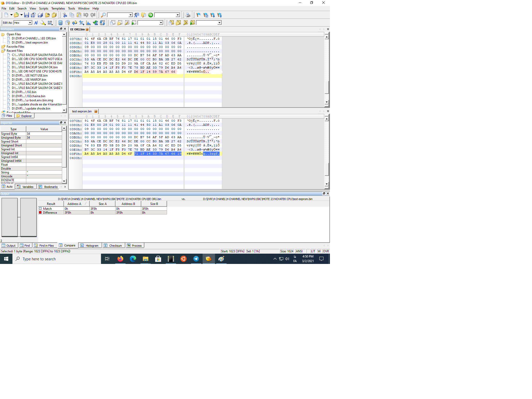
Task: Click the green Goto arrow icon
Action: point(151,15)
